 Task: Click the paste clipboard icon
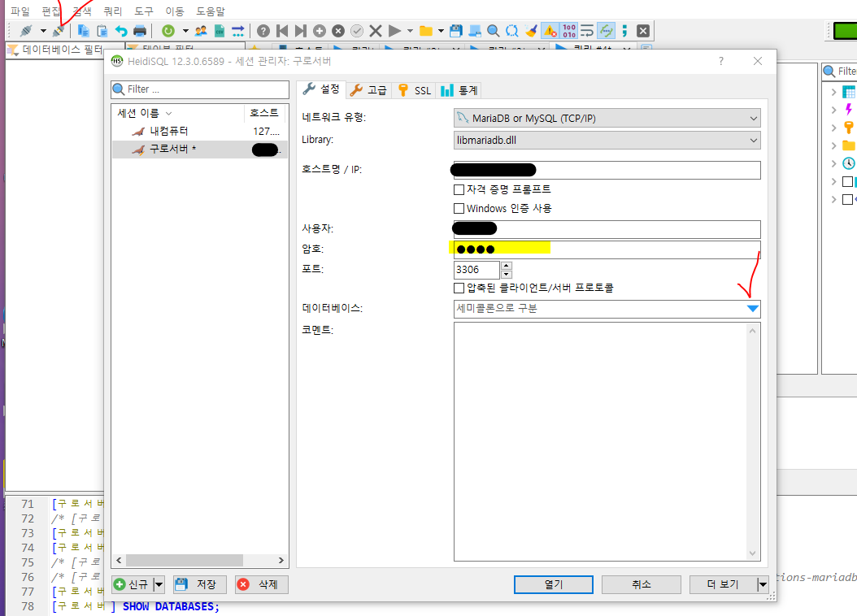(x=102, y=31)
